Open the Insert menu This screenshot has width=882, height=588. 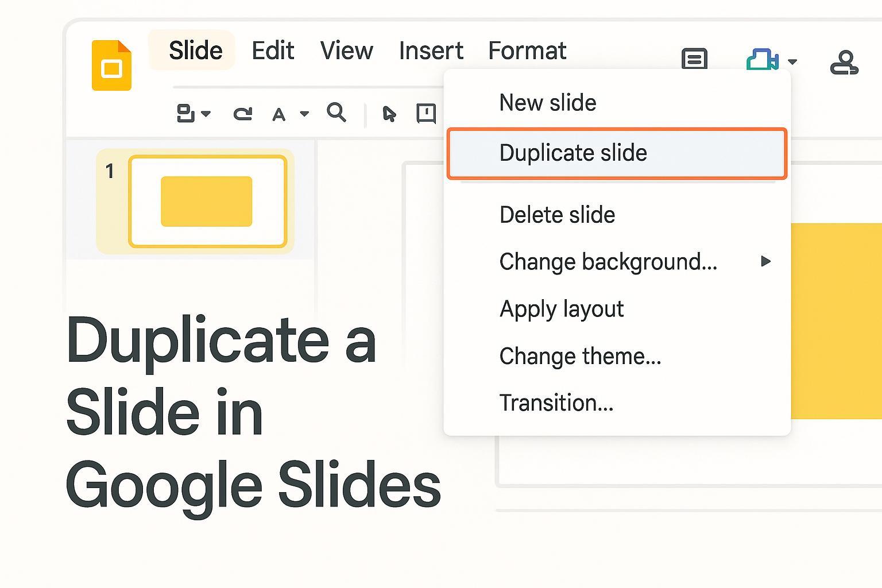pos(431,51)
